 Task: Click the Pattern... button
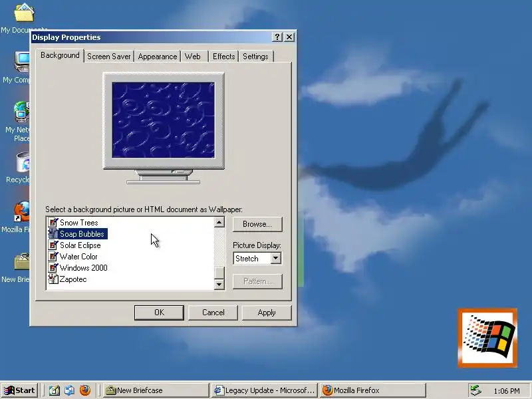click(257, 281)
